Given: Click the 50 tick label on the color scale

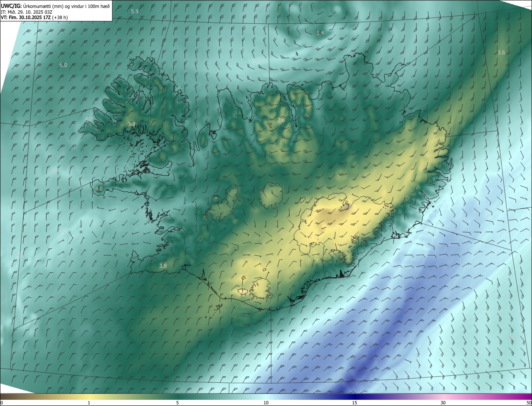Looking at the screenshot, I should [x=529, y=403].
